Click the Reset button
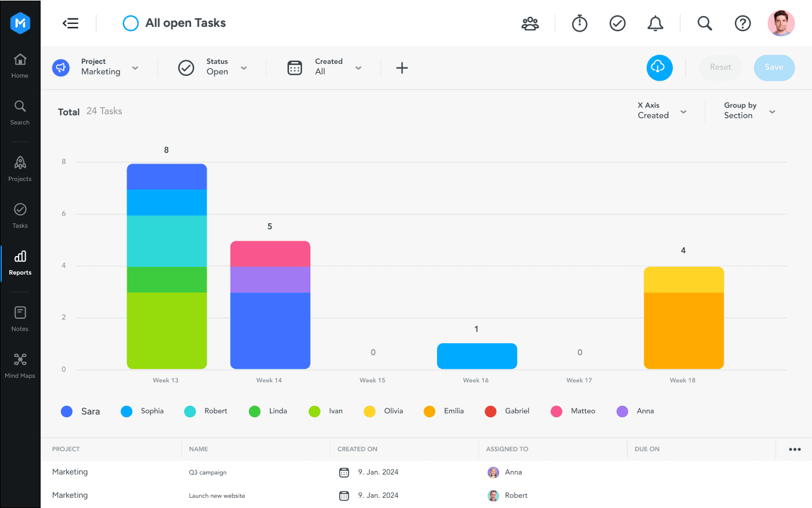Screen dimensions: 812x508 [x=720, y=67]
